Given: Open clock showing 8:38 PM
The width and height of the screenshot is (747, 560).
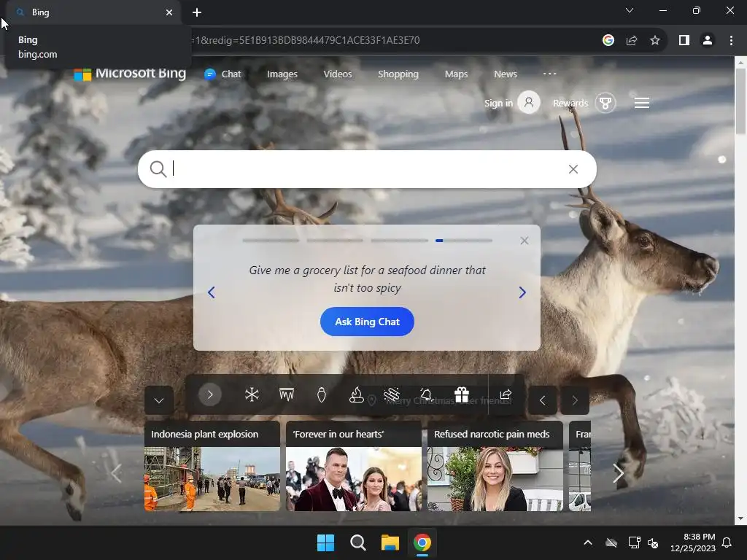Looking at the screenshot, I should 693,542.
